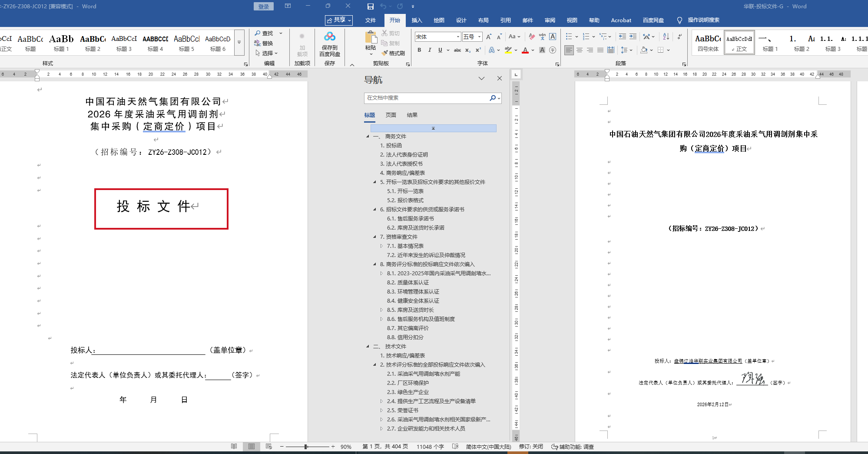Image resolution: width=868 pixels, height=454 pixels.
Task: Open the phonetic guide (wén) tool
Action: [x=542, y=37]
